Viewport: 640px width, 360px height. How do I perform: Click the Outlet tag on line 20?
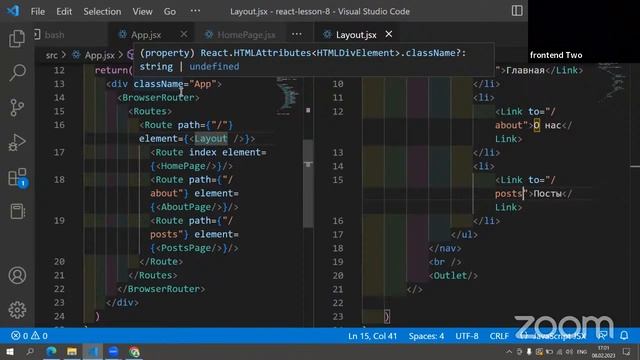tap(453, 276)
